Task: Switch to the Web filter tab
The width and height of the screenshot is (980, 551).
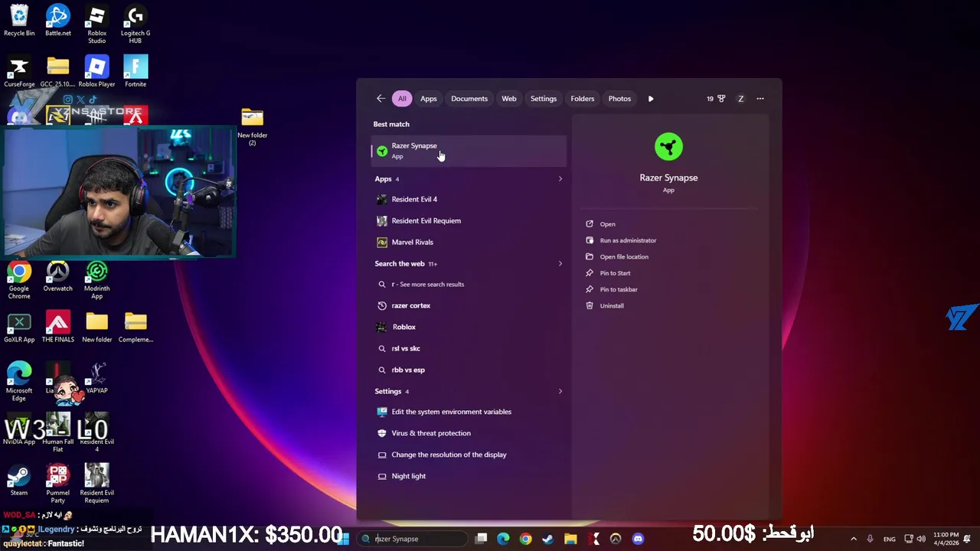Action: click(509, 99)
